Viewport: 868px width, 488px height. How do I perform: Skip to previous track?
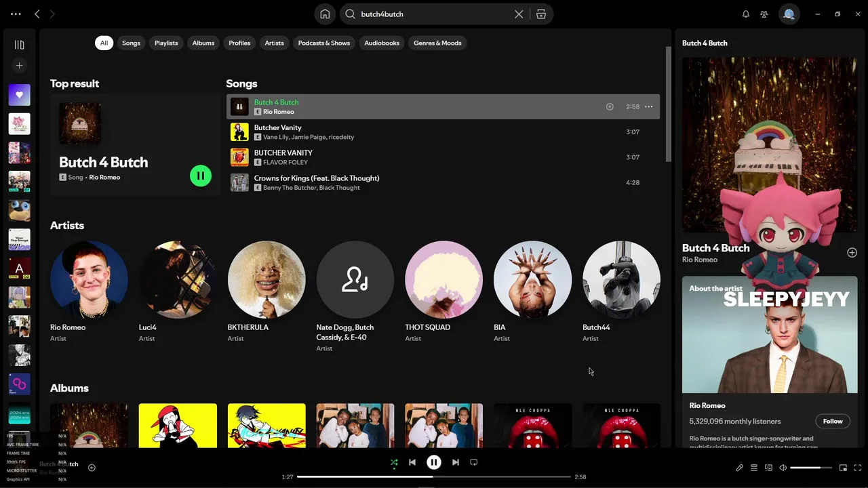[x=412, y=463]
